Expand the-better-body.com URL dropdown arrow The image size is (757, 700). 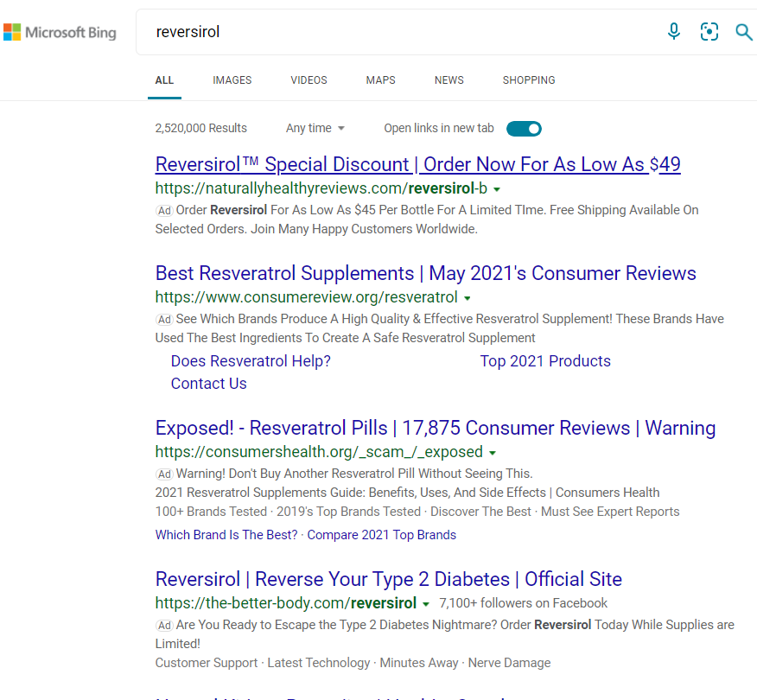[426, 604]
